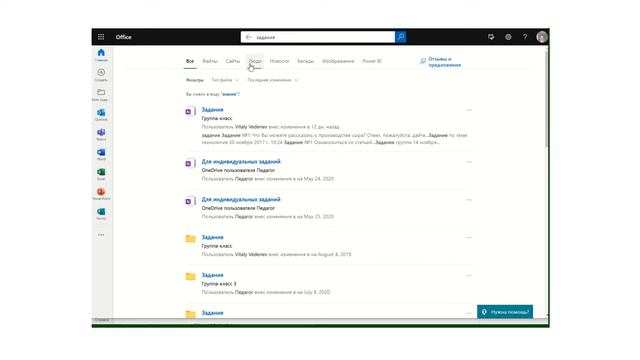The width and height of the screenshot is (640, 360).
Task: Open more options for Vitaly Vedenev notebook result
Action: 469,110
